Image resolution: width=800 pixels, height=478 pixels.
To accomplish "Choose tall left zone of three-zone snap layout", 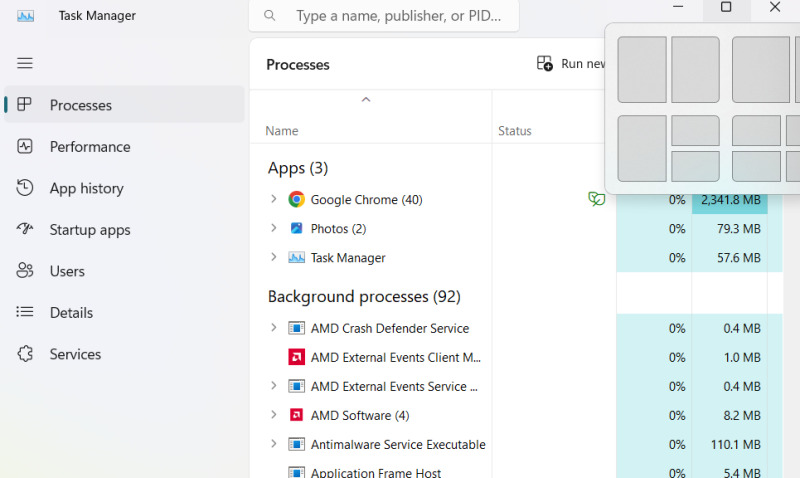I will [642, 148].
